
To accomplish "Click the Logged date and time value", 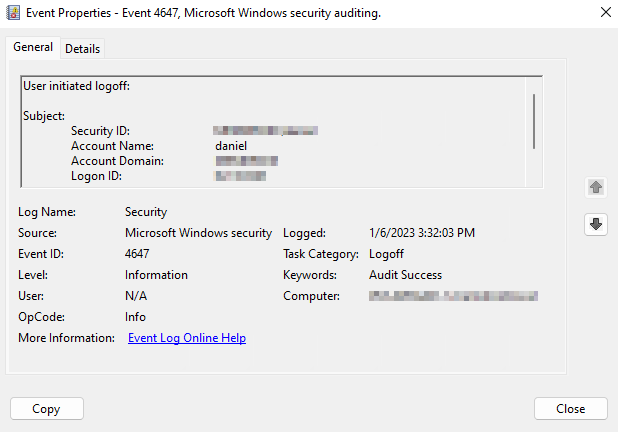I will 422,233.
